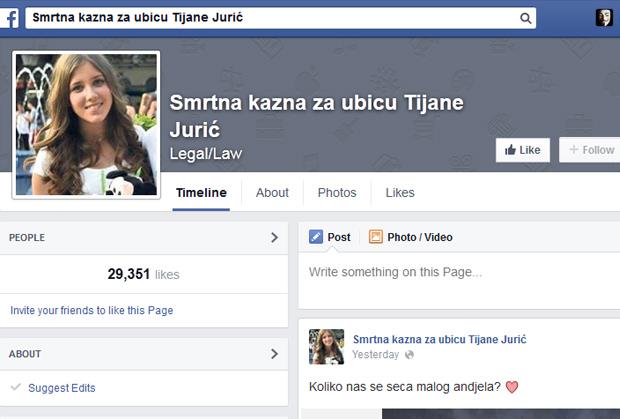Click the Facebook logo icon
The width and height of the screenshot is (620, 419).
tap(11, 17)
